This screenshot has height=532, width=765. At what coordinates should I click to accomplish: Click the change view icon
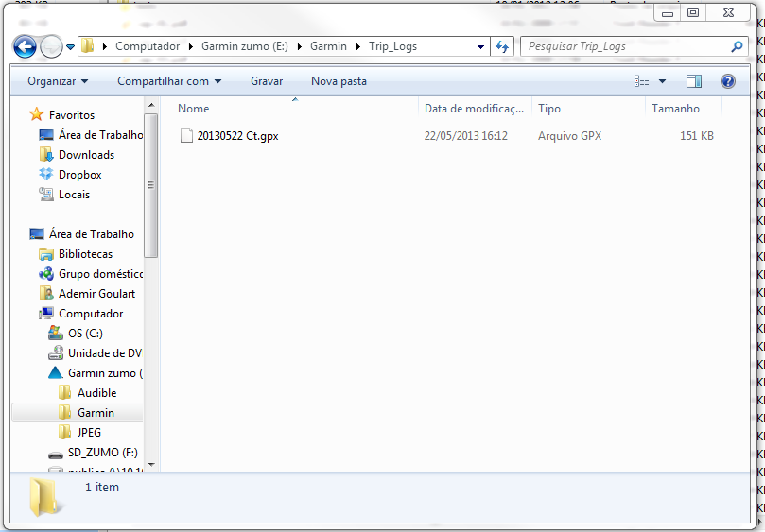point(643,81)
